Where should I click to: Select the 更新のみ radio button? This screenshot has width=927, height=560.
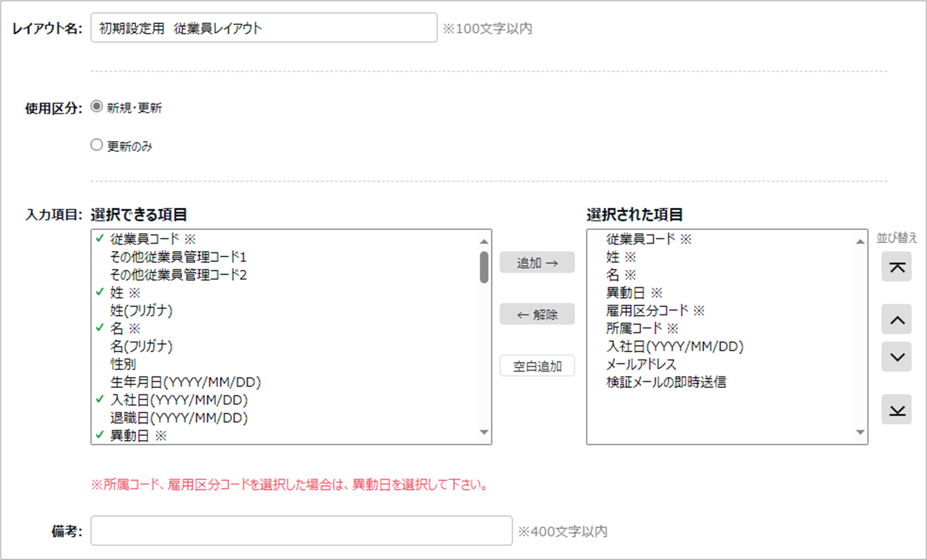[x=96, y=145]
